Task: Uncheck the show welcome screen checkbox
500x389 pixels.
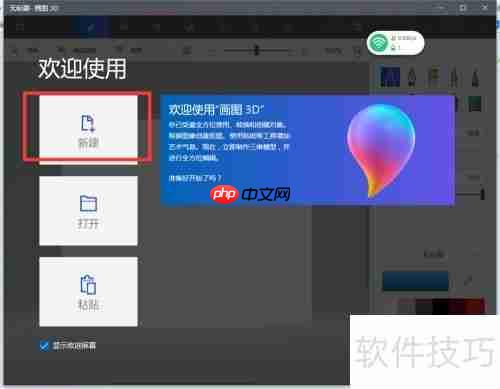Action: click(x=44, y=346)
